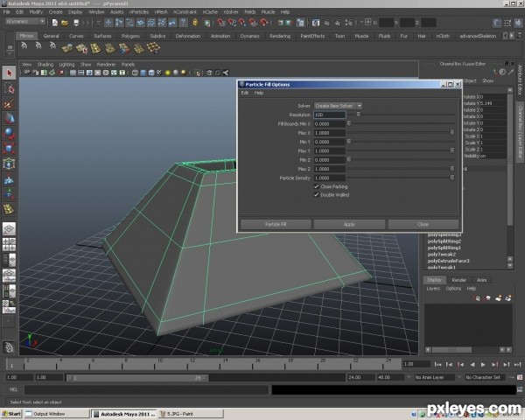Image resolution: width=525 pixels, height=420 pixels.
Task: Switch to nCloth shelf tab
Action: click(443, 36)
